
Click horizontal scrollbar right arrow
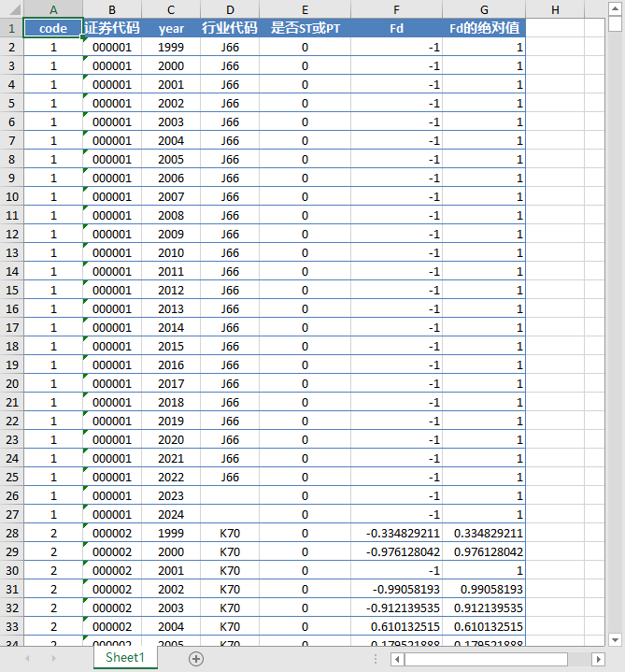(x=598, y=659)
